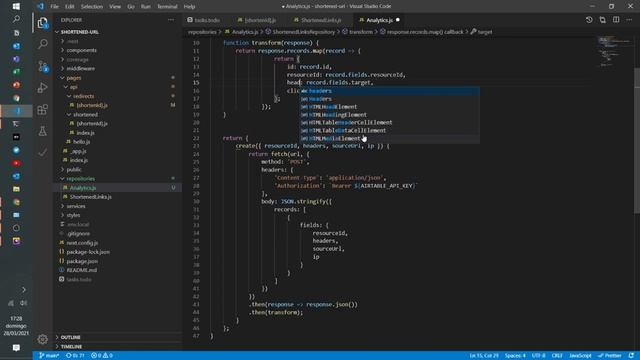Select the first headers autocomplete suggestion
Viewport: 640px width, 360px height.
point(390,91)
